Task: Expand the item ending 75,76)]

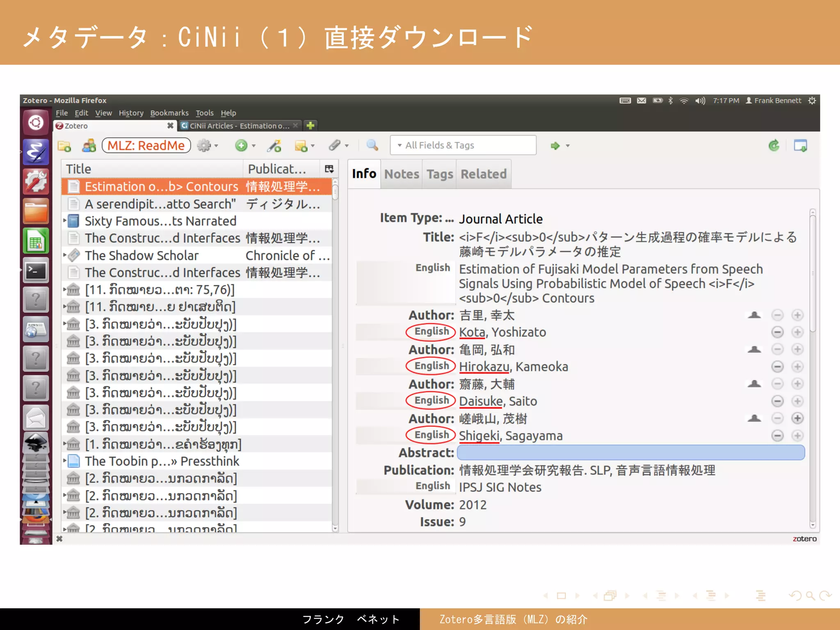Action: pyautogui.click(x=64, y=290)
